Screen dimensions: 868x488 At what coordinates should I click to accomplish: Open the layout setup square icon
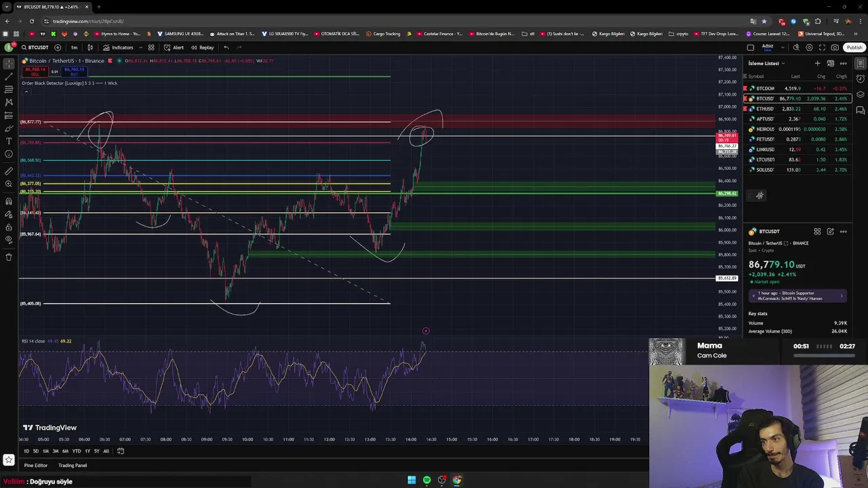click(750, 47)
